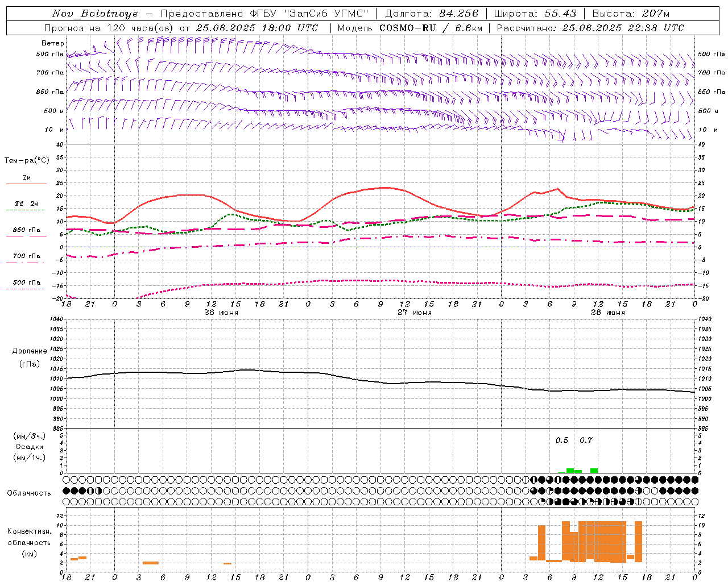728x582 pixels.
Task: Click the 'Осадки' precipitation label
Action: tap(30, 447)
